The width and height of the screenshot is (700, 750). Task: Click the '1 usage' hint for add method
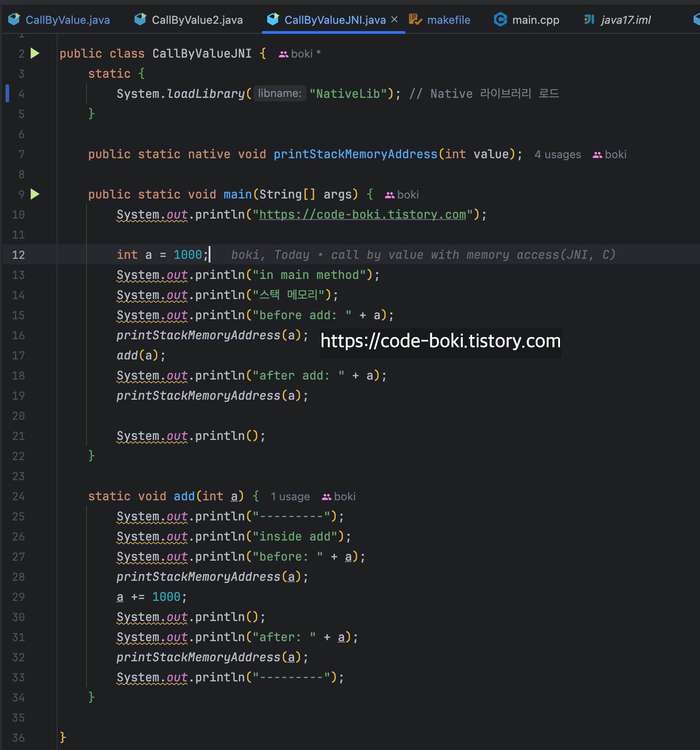coord(290,497)
